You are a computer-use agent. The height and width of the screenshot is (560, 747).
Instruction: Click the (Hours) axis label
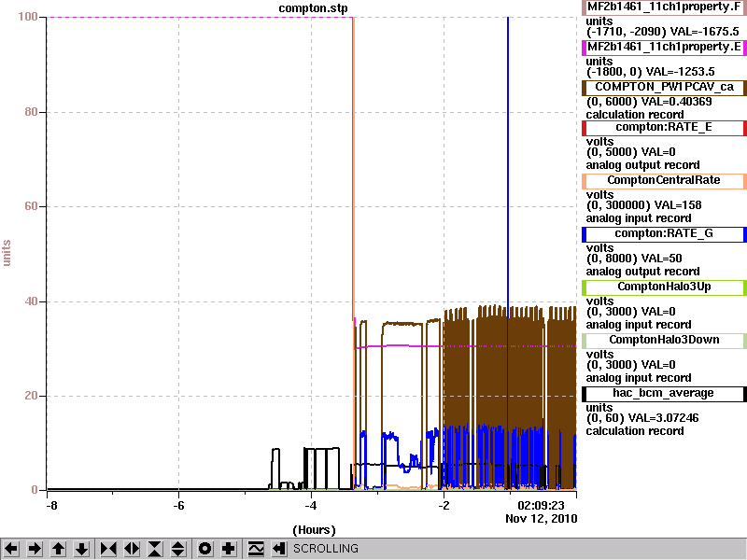tap(314, 530)
